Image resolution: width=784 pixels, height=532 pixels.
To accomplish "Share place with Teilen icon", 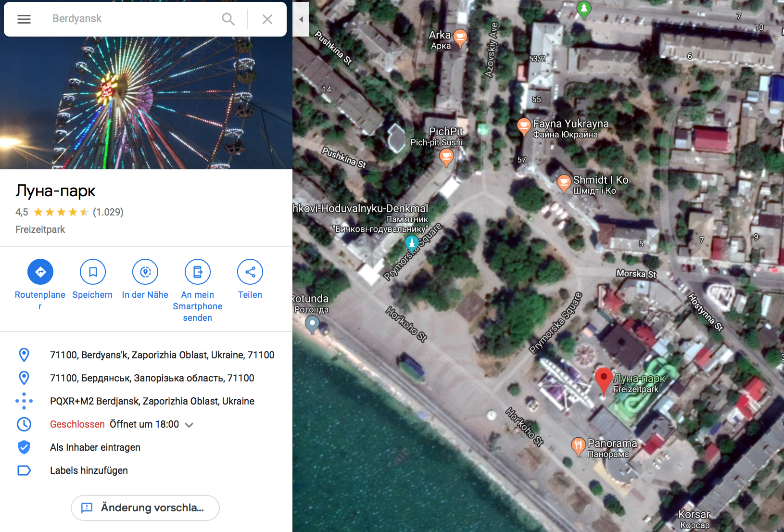I will pyautogui.click(x=250, y=272).
